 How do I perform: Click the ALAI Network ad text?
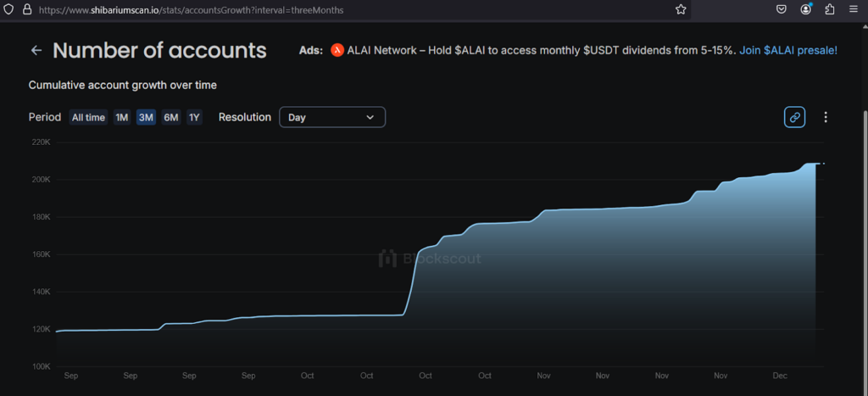tap(542, 50)
